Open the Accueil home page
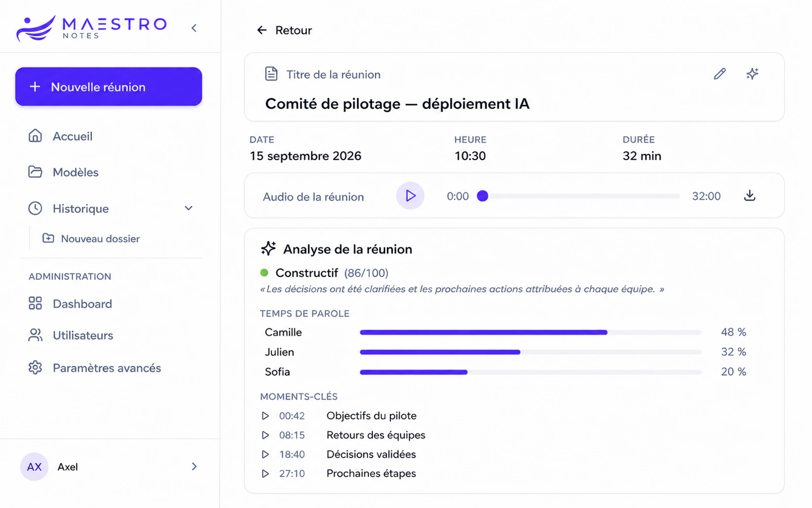 coord(60,136)
